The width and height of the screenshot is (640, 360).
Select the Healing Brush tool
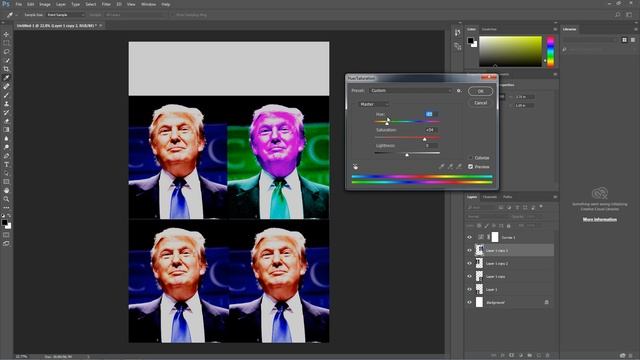6,87
